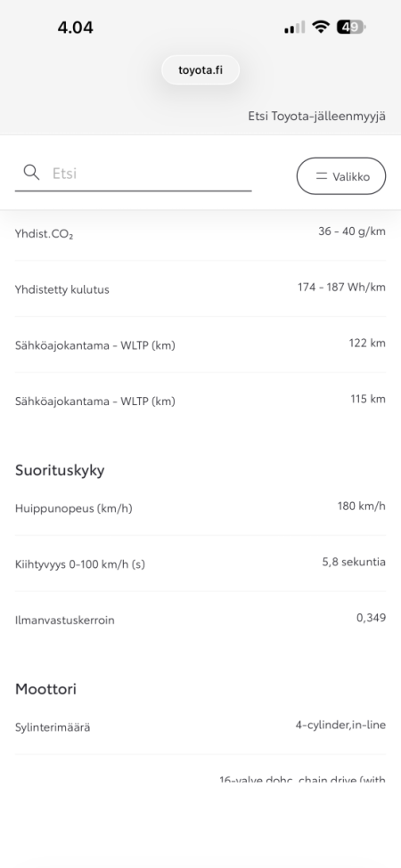Open Etsi Toyota-jälleenmyyjä link

coord(317,117)
